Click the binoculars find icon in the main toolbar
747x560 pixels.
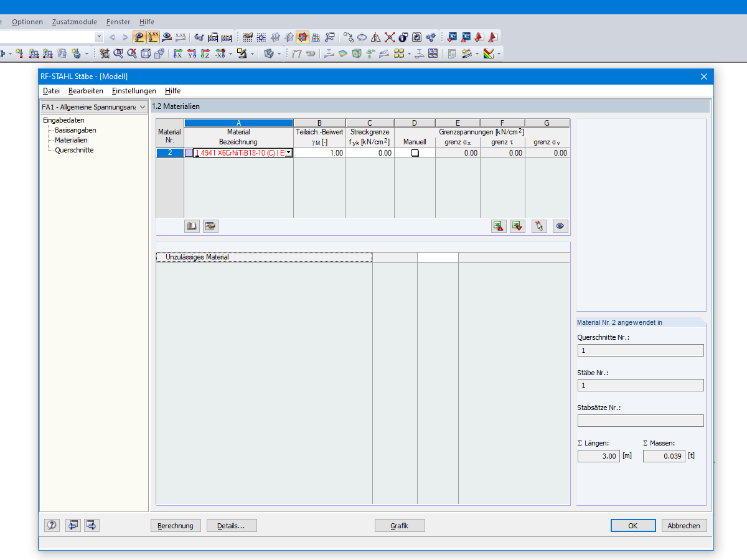click(199, 37)
